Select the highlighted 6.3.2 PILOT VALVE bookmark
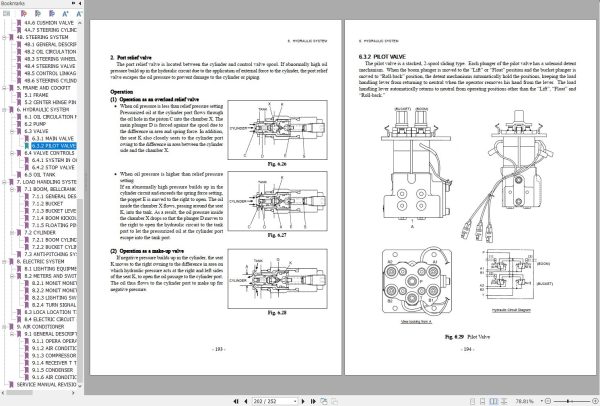 [54, 146]
